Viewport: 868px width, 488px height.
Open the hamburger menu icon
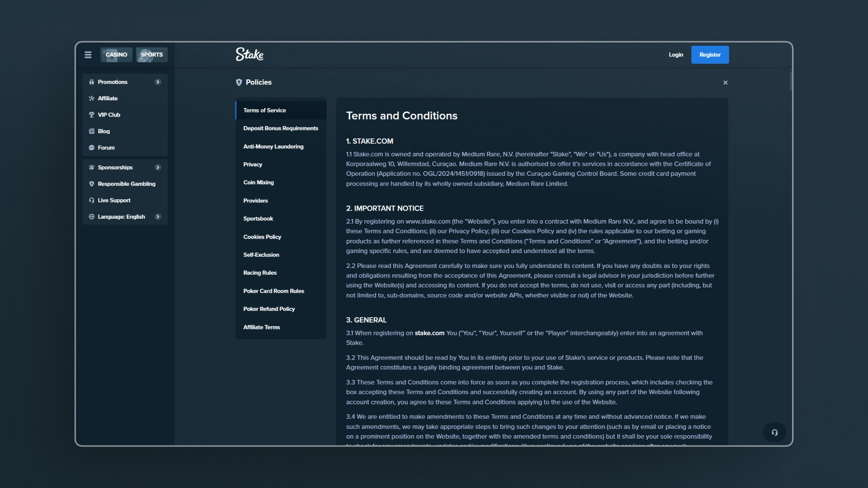[x=88, y=55]
